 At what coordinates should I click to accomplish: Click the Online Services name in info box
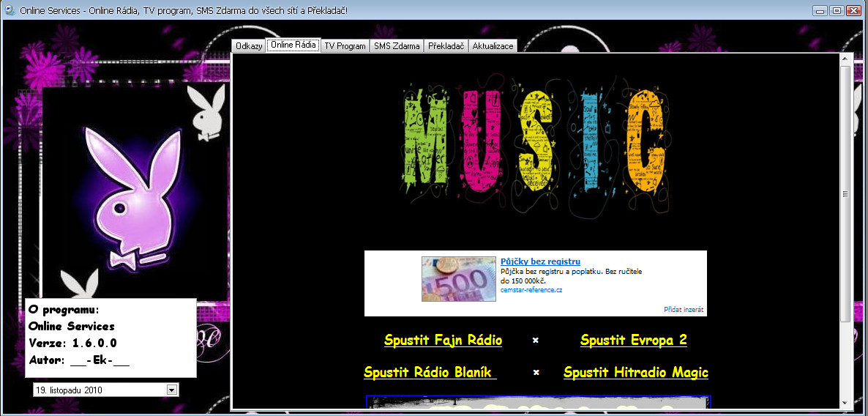(x=72, y=326)
